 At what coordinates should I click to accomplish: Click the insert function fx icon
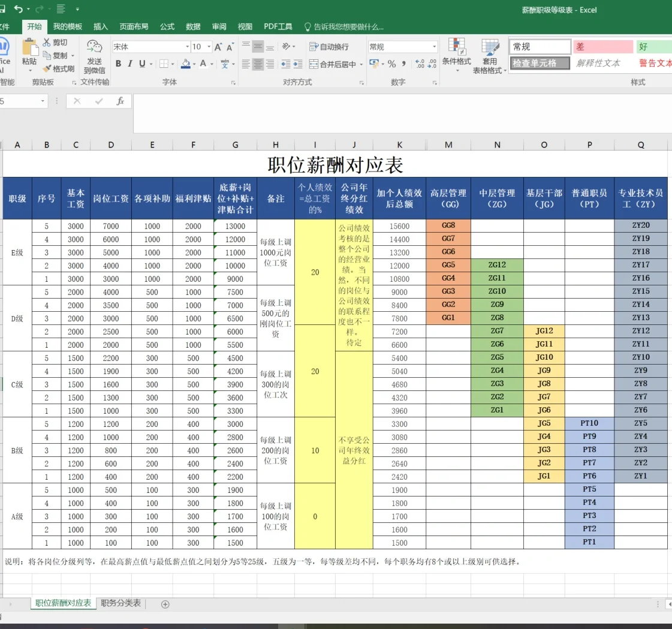pyautogui.click(x=120, y=101)
